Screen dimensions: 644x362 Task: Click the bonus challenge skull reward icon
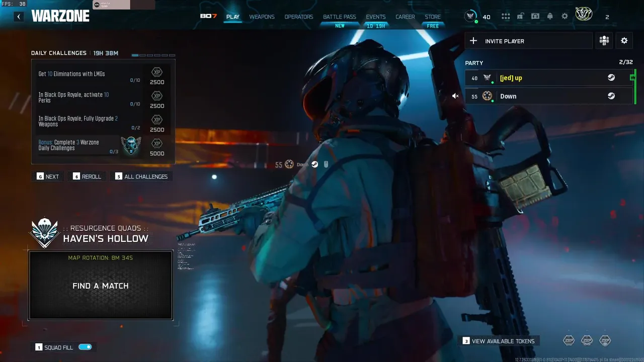(131, 146)
